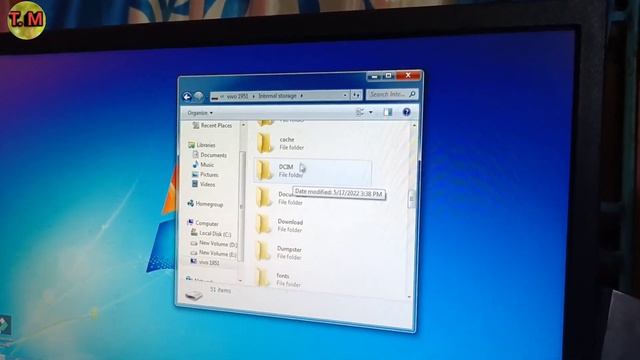
Task: Open the Pictures library
Action: [x=209, y=175]
